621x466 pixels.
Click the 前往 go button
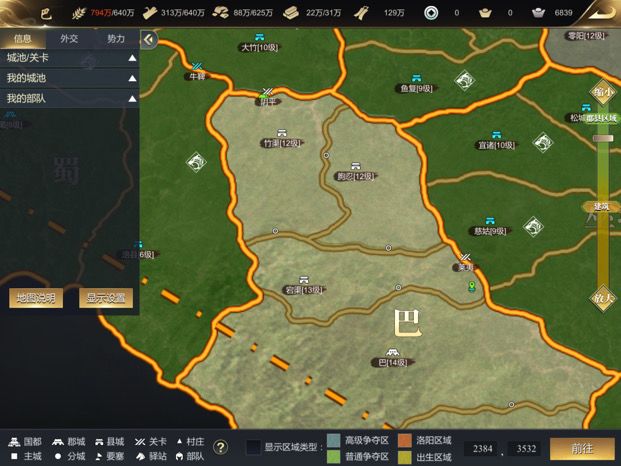coord(582,449)
